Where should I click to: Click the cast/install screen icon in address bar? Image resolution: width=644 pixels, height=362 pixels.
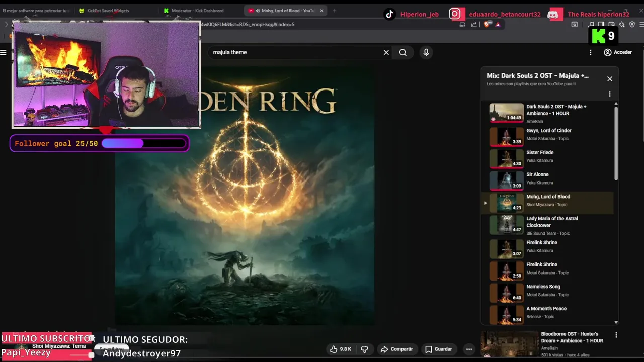[462, 24]
